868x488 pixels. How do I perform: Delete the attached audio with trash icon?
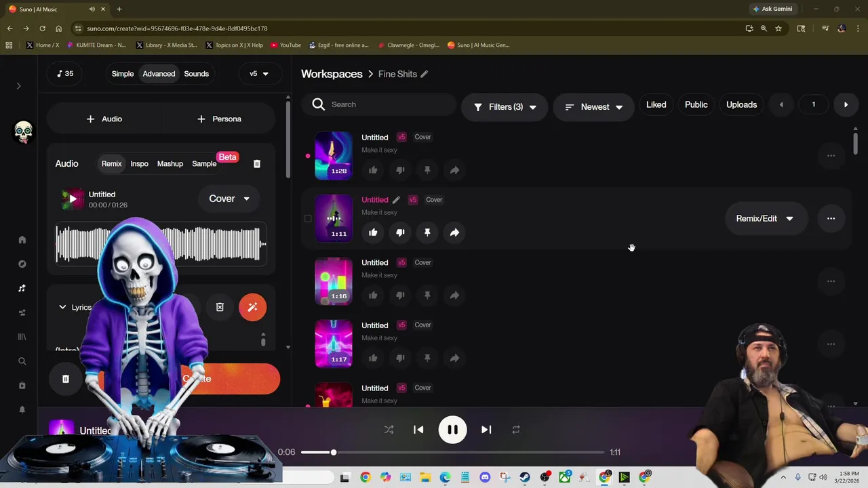257,163
